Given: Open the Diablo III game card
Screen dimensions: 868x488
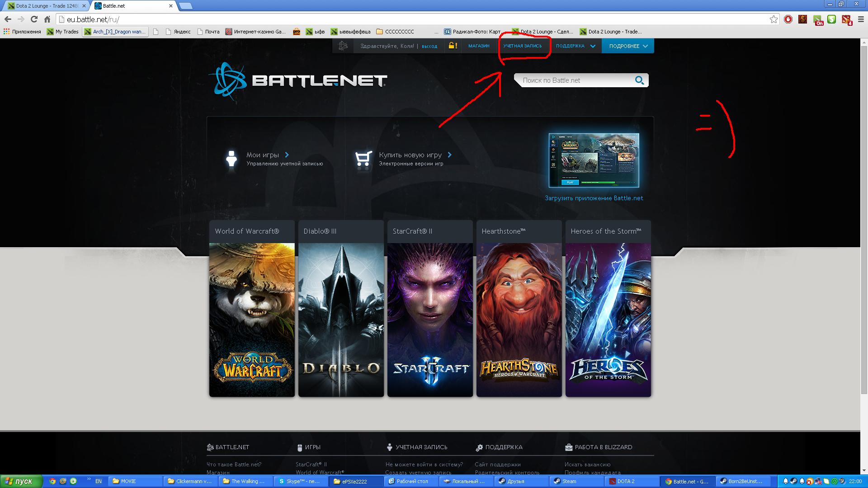Looking at the screenshot, I should tap(341, 309).
